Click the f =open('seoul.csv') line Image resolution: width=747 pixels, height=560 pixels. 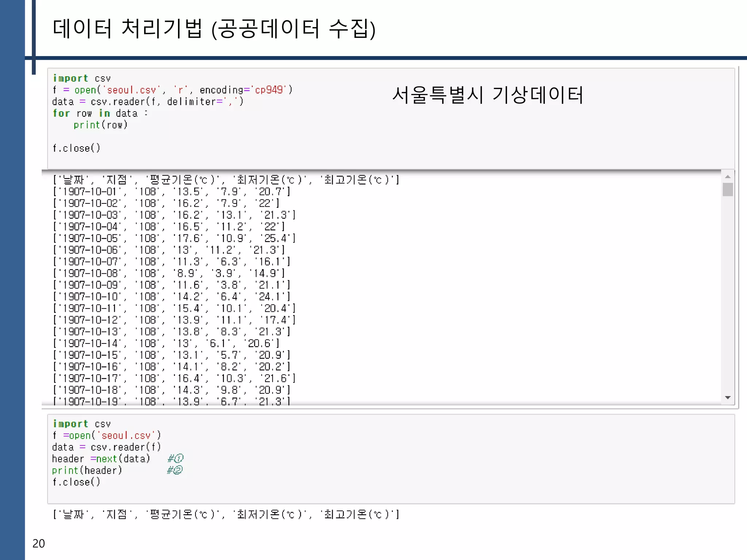click(107, 436)
